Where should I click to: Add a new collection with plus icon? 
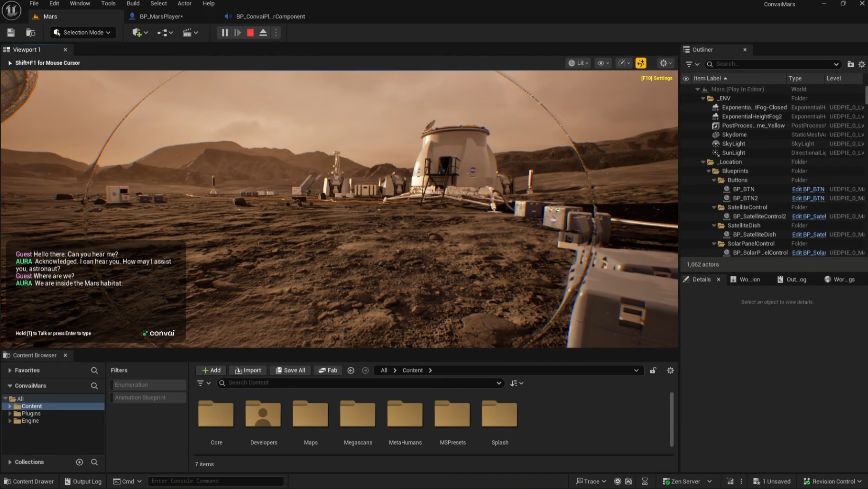pyautogui.click(x=80, y=462)
